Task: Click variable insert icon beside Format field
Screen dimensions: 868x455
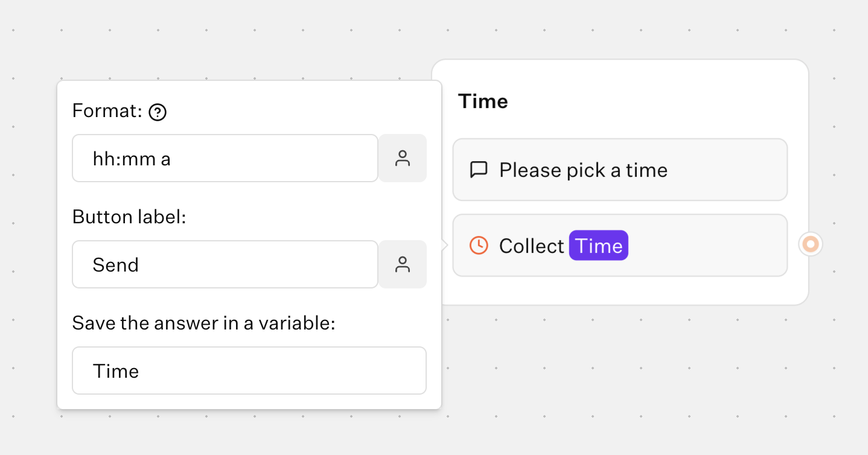Action: 403,158
